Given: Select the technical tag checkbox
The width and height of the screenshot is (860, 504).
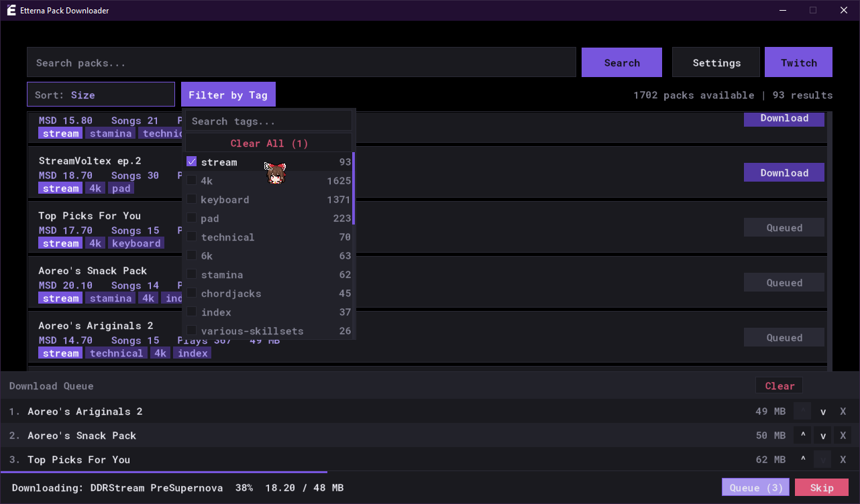Looking at the screenshot, I should point(191,237).
